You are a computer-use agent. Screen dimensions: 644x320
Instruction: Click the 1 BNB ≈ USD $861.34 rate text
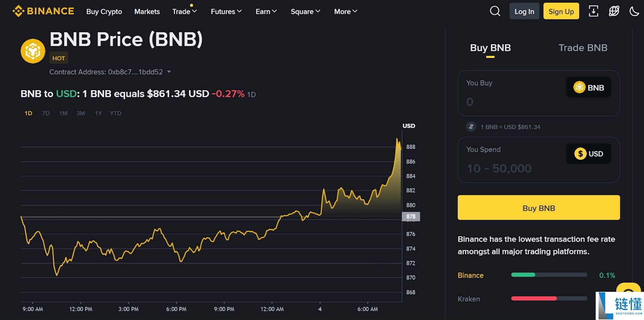point(510,127)
